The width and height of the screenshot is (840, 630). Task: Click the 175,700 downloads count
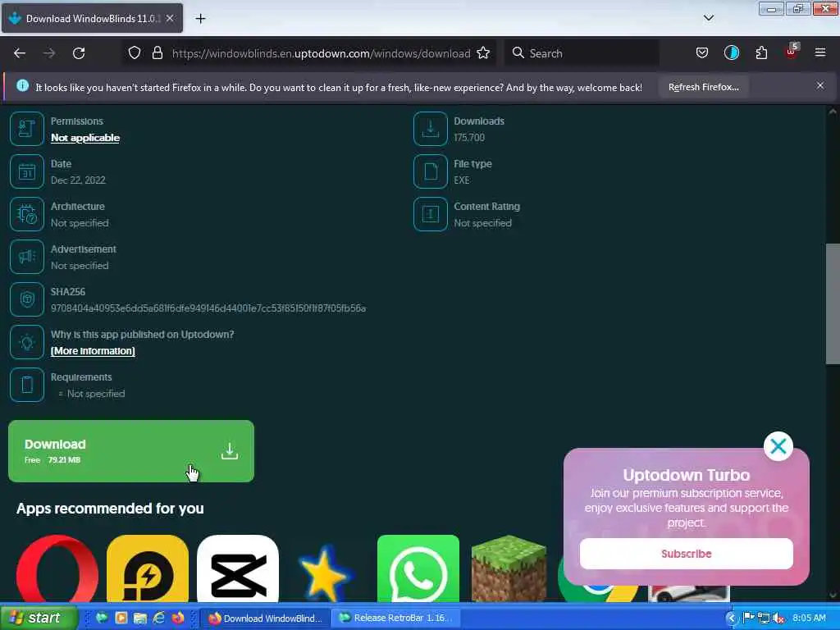[x=469, y=138]
